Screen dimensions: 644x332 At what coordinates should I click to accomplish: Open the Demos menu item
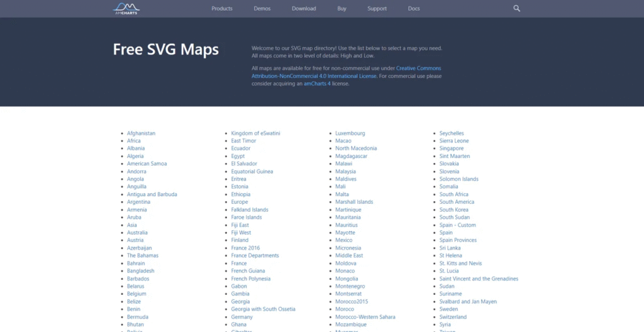(x=262, y=9)
